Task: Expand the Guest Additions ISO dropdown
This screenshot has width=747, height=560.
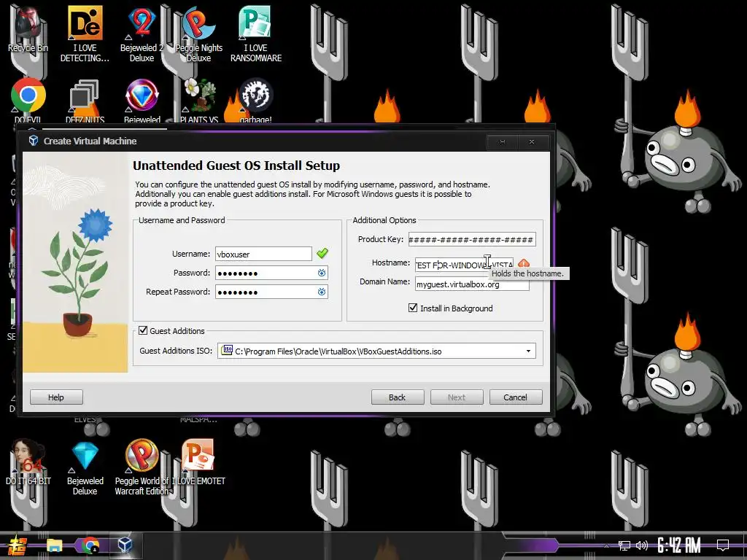Action: (528, 351)
